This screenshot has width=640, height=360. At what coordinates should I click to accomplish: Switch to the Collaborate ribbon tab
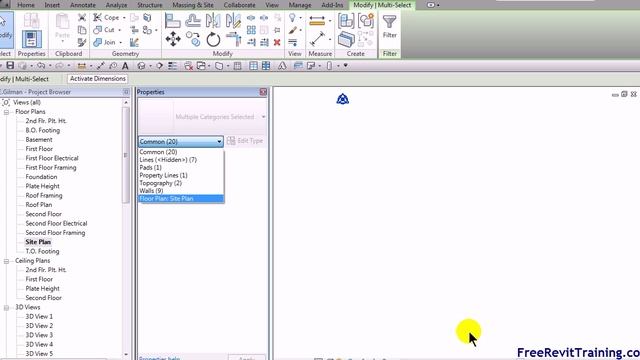tap(239, 5)
